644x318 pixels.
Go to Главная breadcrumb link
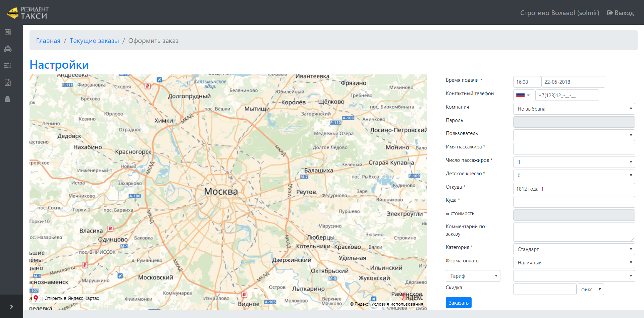click(48, 41)
